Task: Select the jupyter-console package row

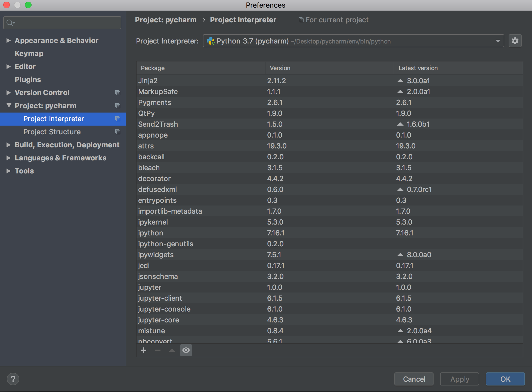Action: coord(330,309)
